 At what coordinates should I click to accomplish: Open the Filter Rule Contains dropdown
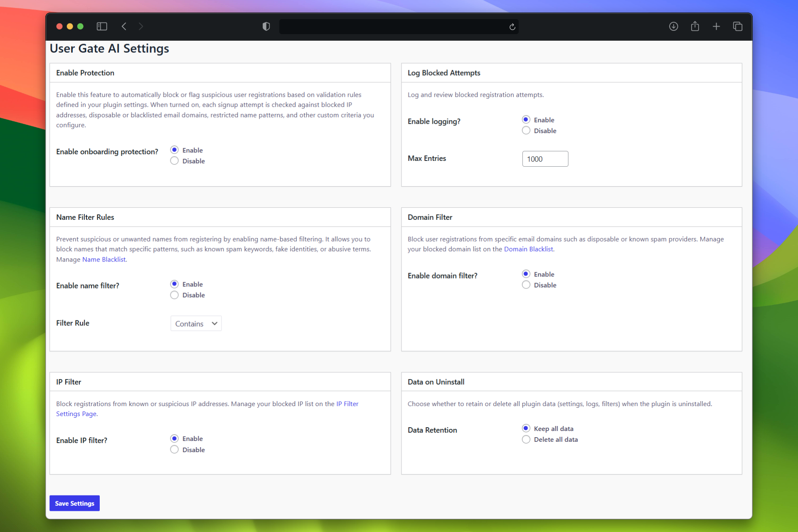tap(196, 323)
